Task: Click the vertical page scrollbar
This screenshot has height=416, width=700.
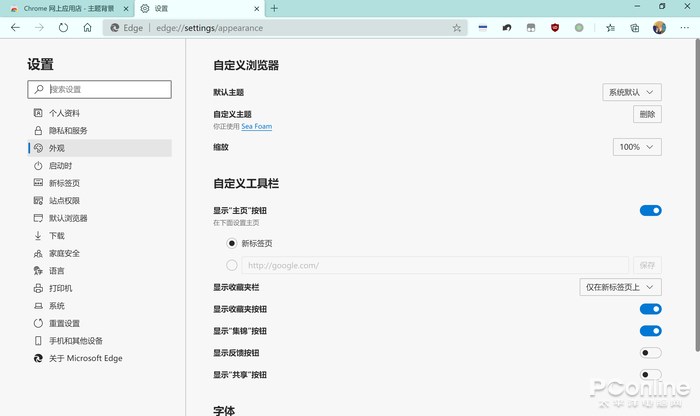Action: (697, 195)
